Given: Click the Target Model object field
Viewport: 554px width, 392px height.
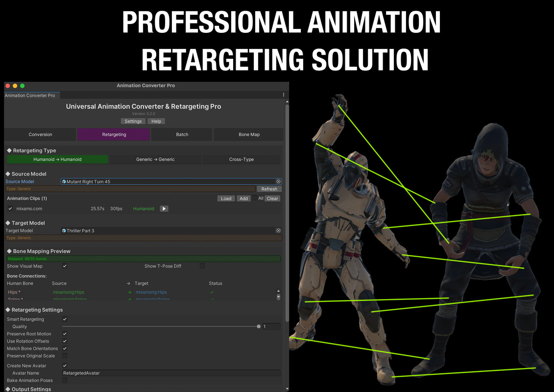Looking at the screenshot, I should [x=171, y=230].
